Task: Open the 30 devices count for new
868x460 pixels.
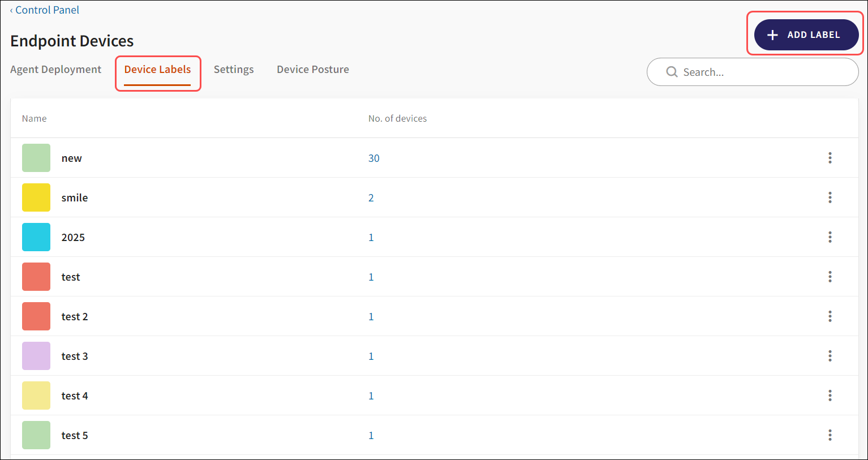Action: tap(373, 158)
